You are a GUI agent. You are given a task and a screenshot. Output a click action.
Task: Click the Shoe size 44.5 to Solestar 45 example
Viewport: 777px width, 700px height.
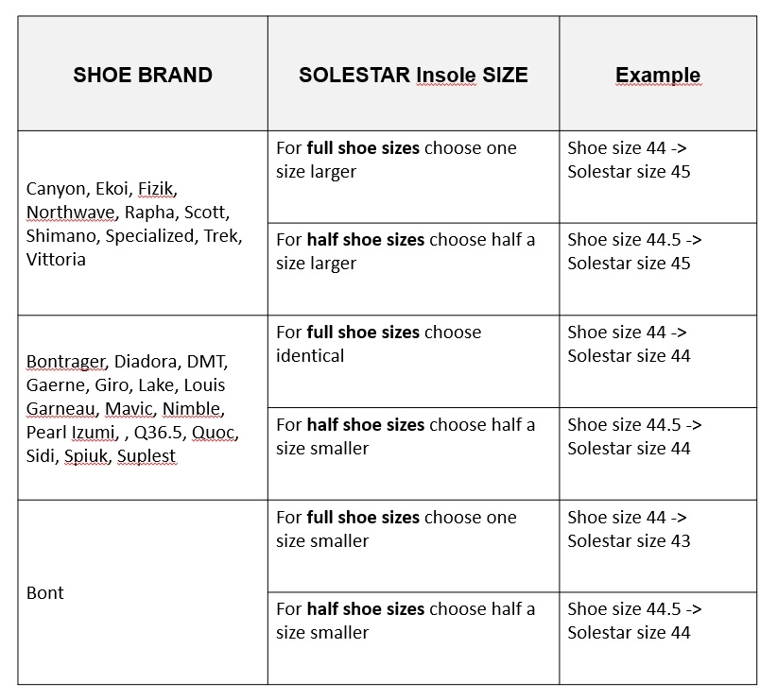coord(658,269)
